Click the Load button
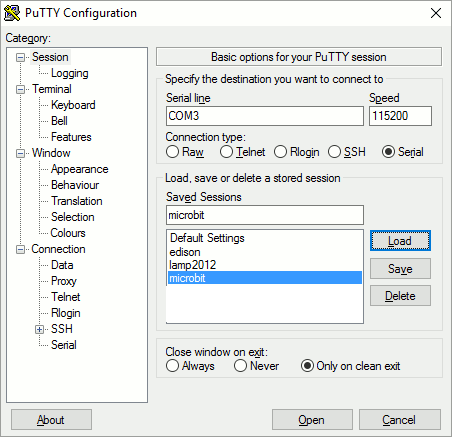Screen dimensions: 452x437 point(400,241)
